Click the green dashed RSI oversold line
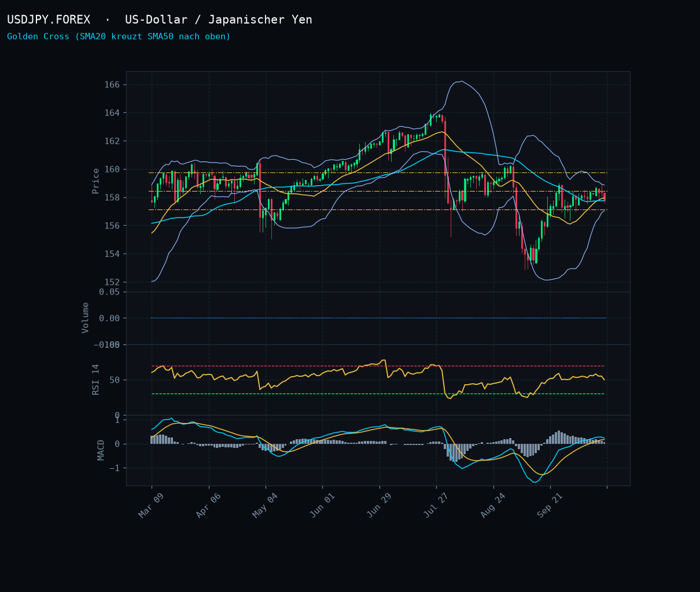Image resolution: width=700 pixels, height=592 pixels. (378, 394)
